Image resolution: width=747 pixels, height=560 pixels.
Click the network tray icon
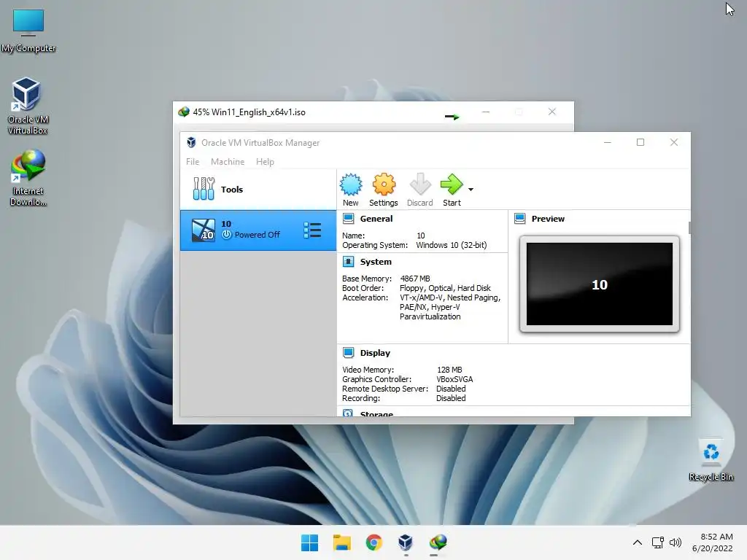[658, 542]
